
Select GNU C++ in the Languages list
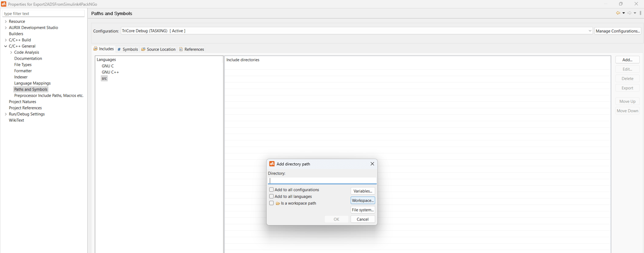[110, 72]
